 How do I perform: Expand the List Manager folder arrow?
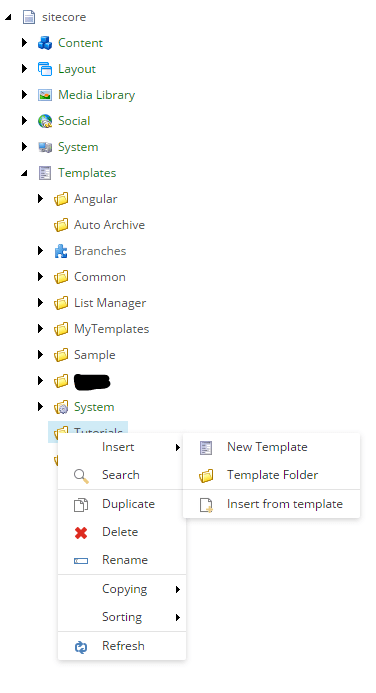click(40, 303)
